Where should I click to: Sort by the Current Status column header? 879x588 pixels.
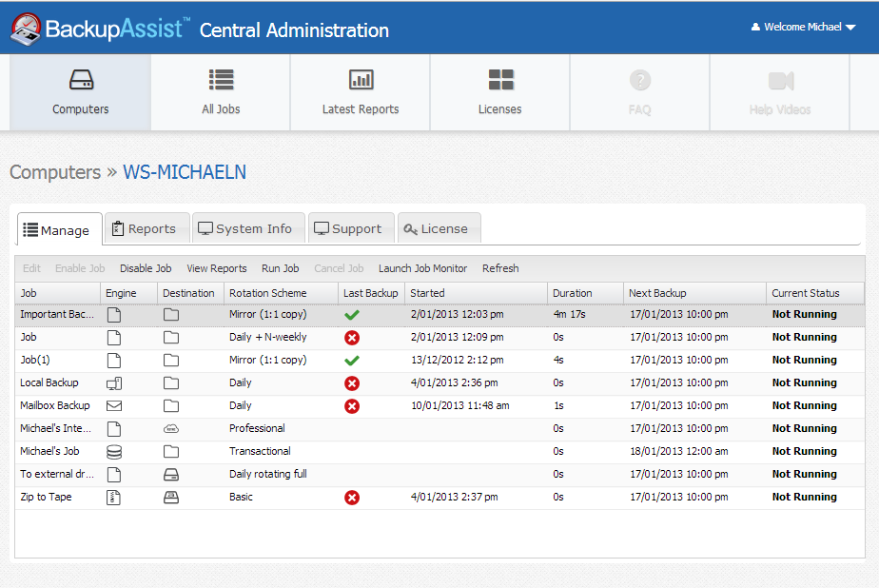click(814, 293)
